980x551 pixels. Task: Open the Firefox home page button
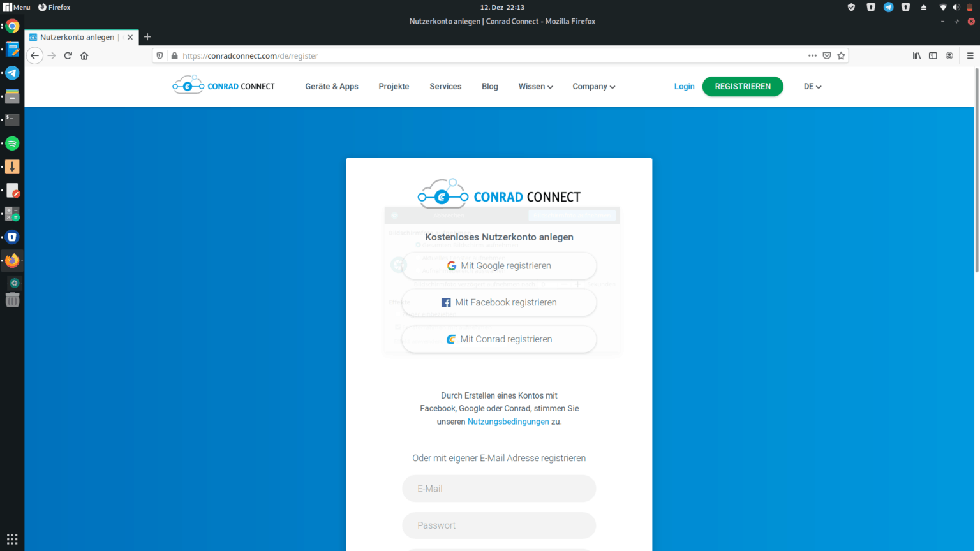[84, 55]
